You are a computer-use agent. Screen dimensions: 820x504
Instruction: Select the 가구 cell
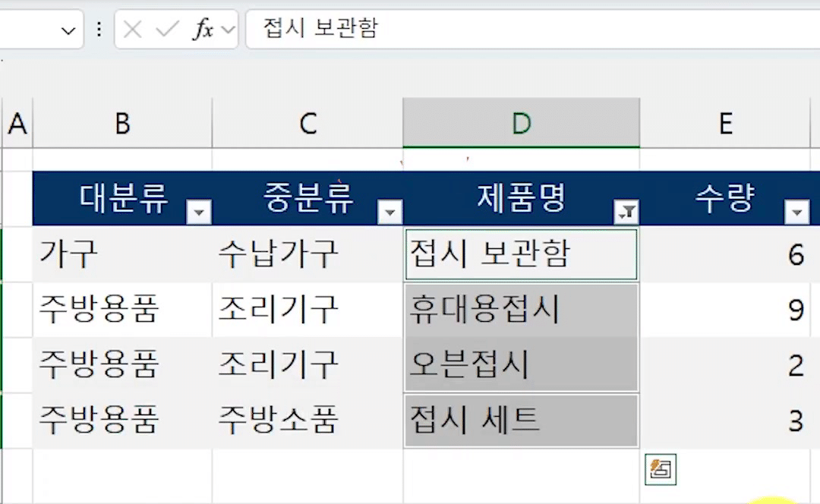click(122, 254)
